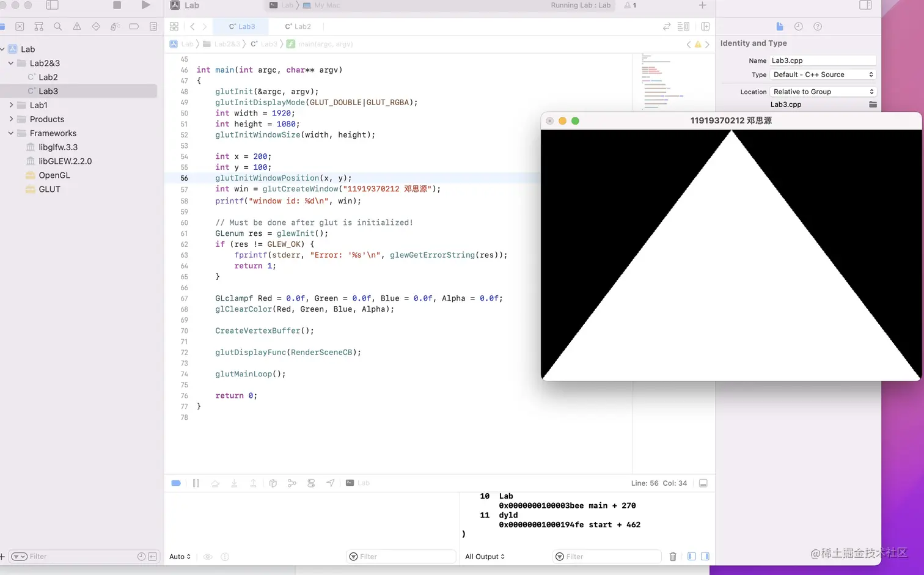The image size is (924, 575).
Task: Open the Test navigator diamond icon
Action: coord(95,26)
